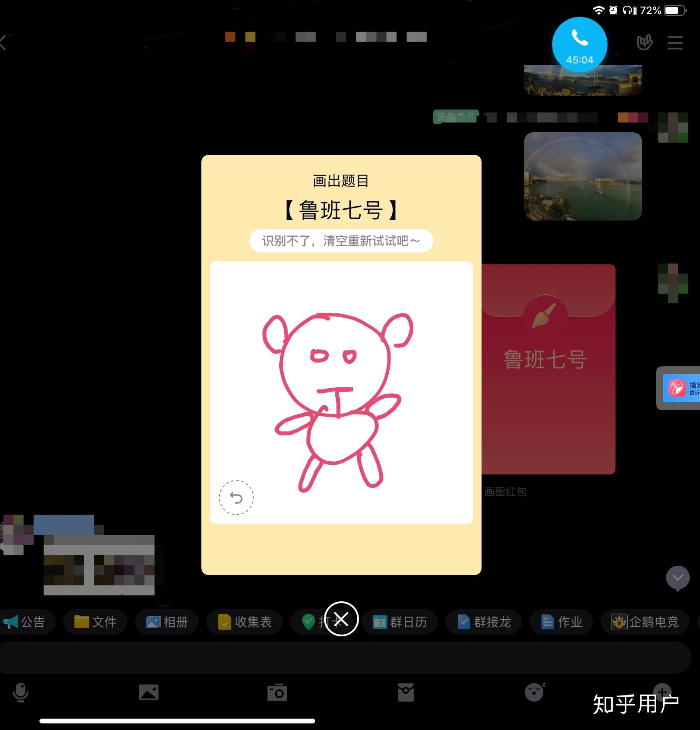Screen dimensions: 700x730
Task: Open 群日历 group calendar shortcut
Action: (x=400, y=622)
